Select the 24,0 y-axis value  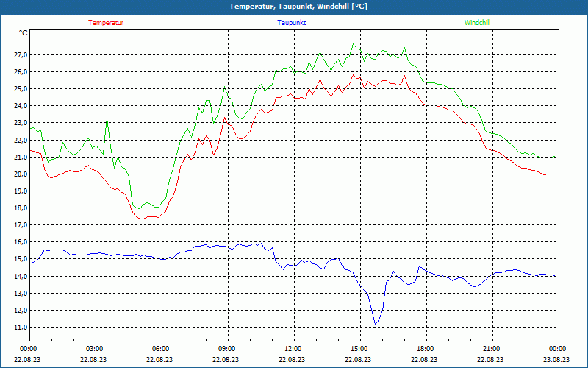tap(21, 106)
